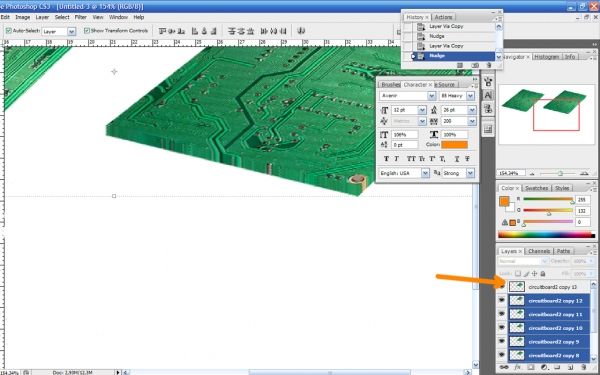This screenshot has width=600, height=375.
Task: Click the link layers icon
Action: pyautogui.click(x=504, y=367)
